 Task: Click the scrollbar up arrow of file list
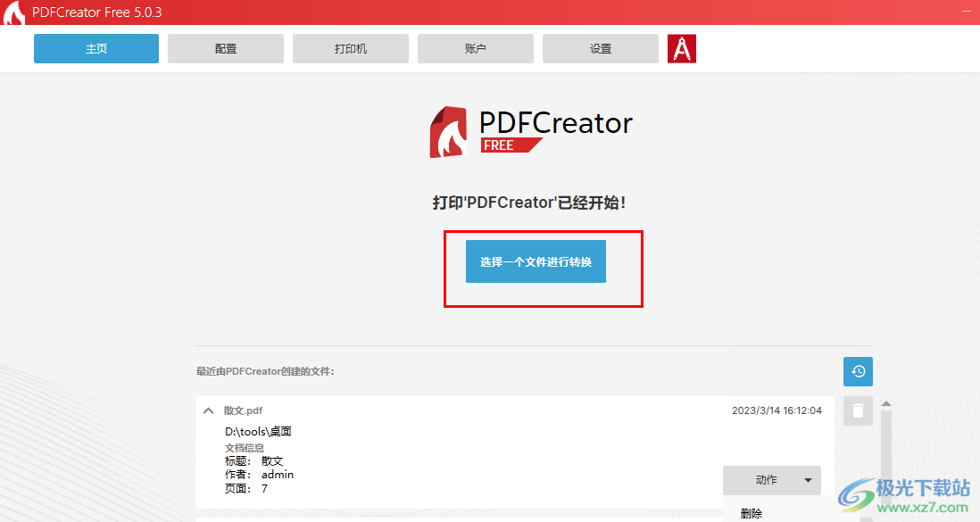click(x=886, y=404)
